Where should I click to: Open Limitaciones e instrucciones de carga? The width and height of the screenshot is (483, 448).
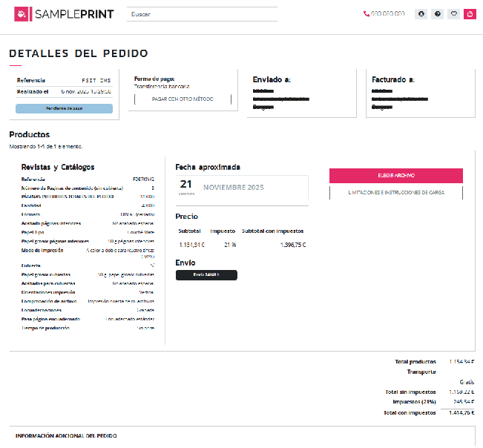pyautogui.click(x=396, y=192)
